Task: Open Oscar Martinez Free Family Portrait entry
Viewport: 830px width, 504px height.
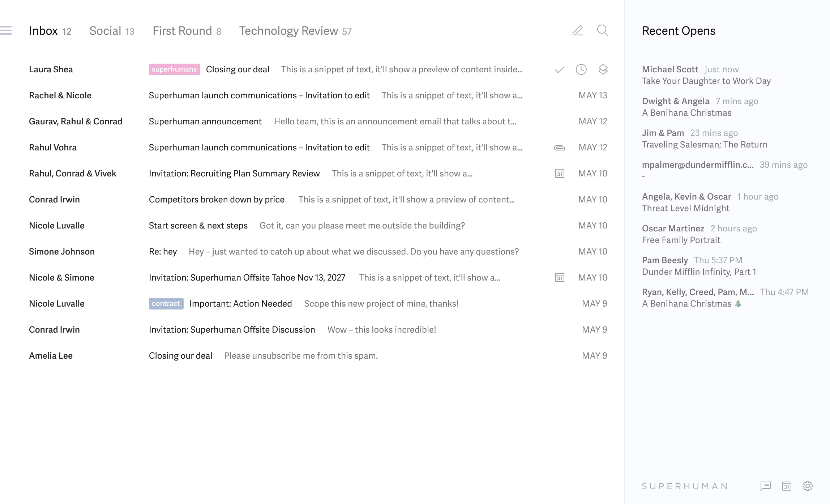Action: (699, 234)
